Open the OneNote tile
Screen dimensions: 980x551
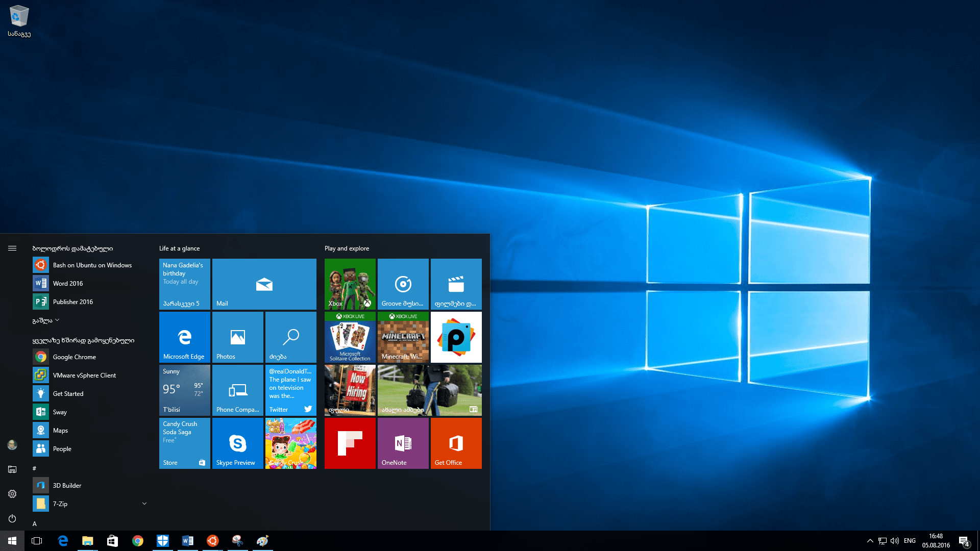(403, 443)
